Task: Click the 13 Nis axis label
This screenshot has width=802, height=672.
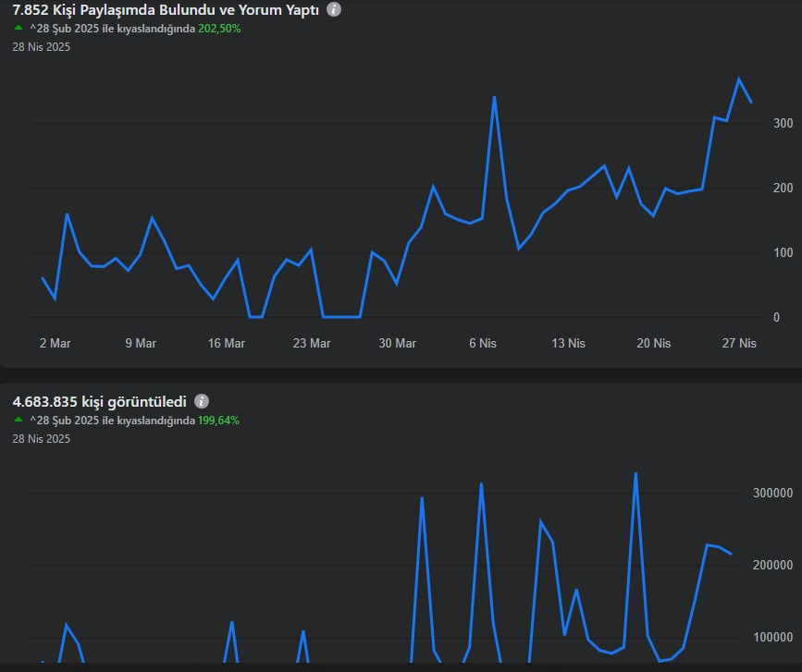Action: pos(568,344)
